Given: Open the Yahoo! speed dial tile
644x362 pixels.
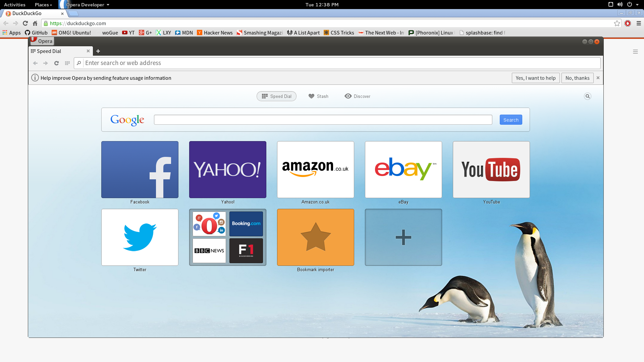Looking at the screenshot, I should click(228, 170).
